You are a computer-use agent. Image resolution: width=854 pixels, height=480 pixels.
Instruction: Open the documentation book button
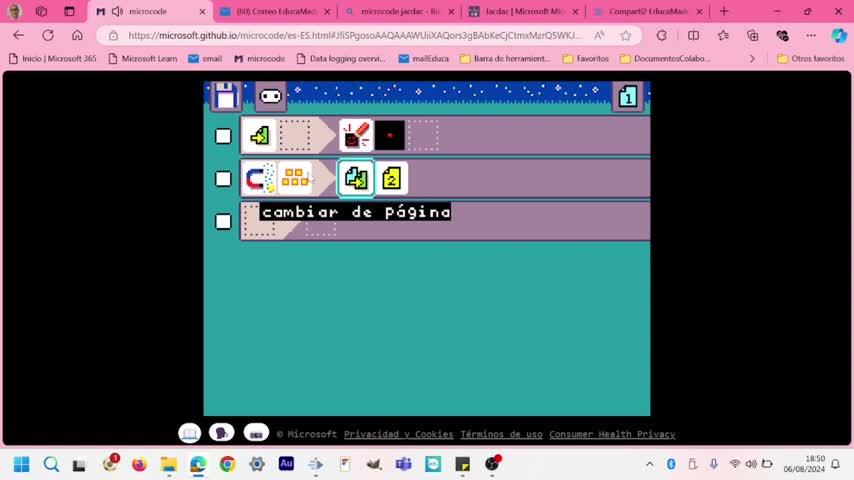(190, 433)
